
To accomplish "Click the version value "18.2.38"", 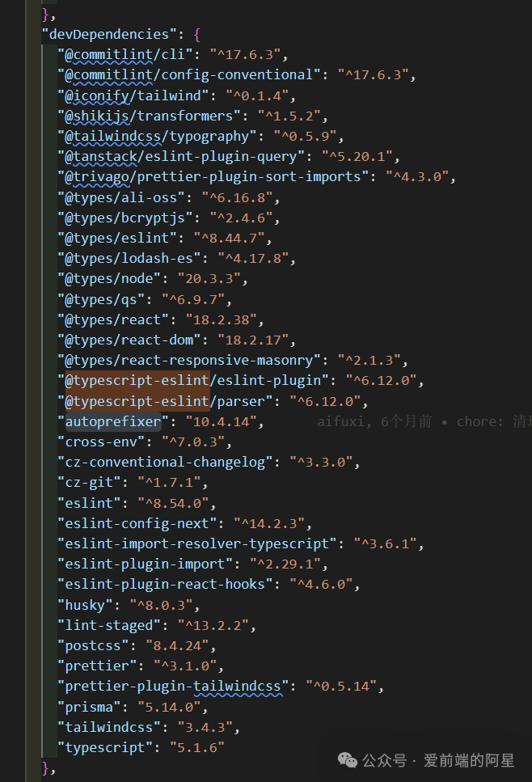I will (221, 319).
